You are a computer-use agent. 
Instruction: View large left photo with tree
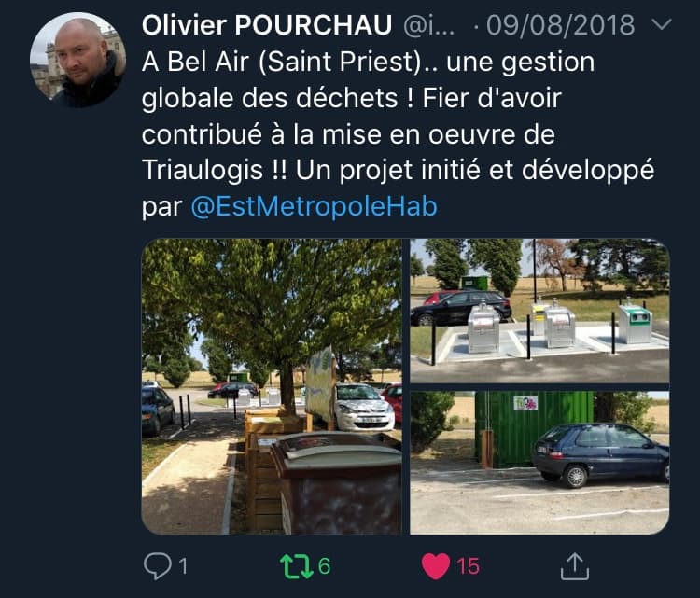click(272, 386)
